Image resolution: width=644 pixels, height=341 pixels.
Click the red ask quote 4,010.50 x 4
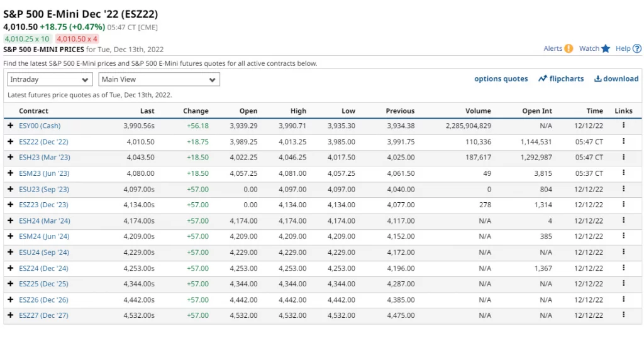(x=77, y=39)
